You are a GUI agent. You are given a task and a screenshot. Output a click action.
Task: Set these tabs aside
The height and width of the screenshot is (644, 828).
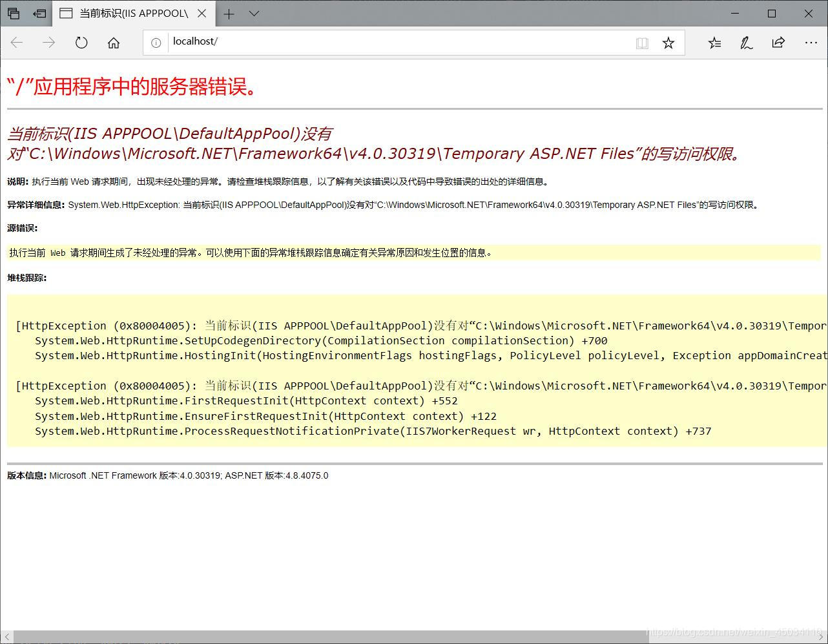[39, 13]
